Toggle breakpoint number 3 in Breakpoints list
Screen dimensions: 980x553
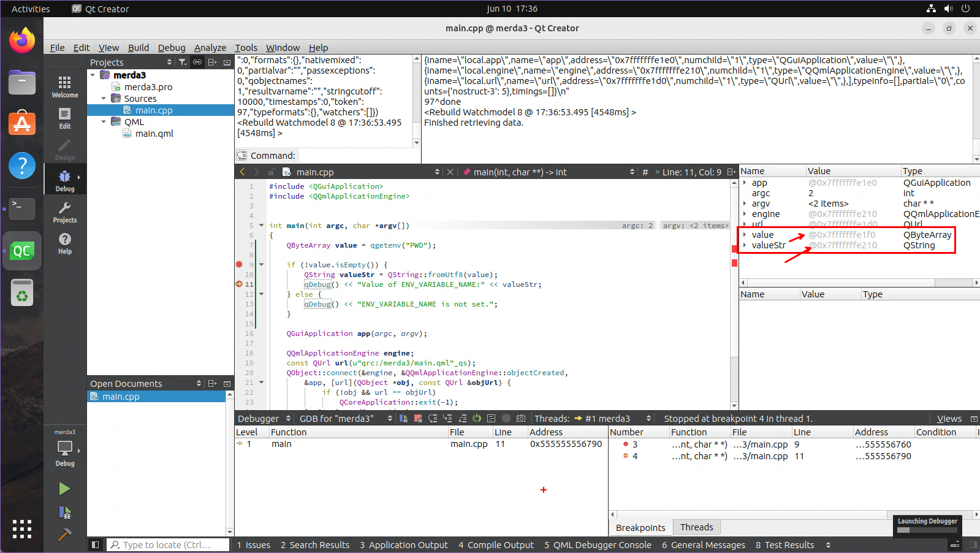(626, 444)
